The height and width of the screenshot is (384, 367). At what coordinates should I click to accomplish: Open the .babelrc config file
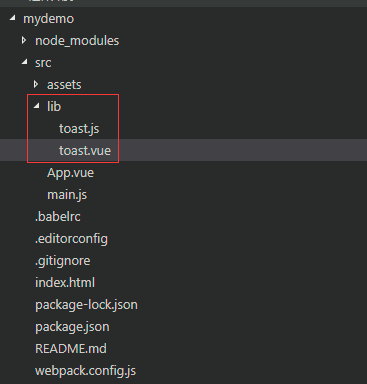(x=58, y=217)
